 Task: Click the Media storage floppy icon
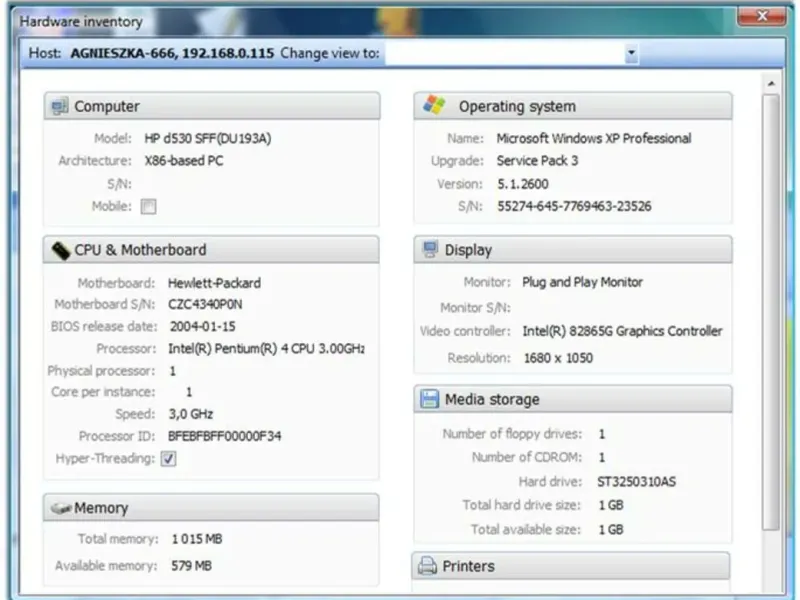click(429, 398)
